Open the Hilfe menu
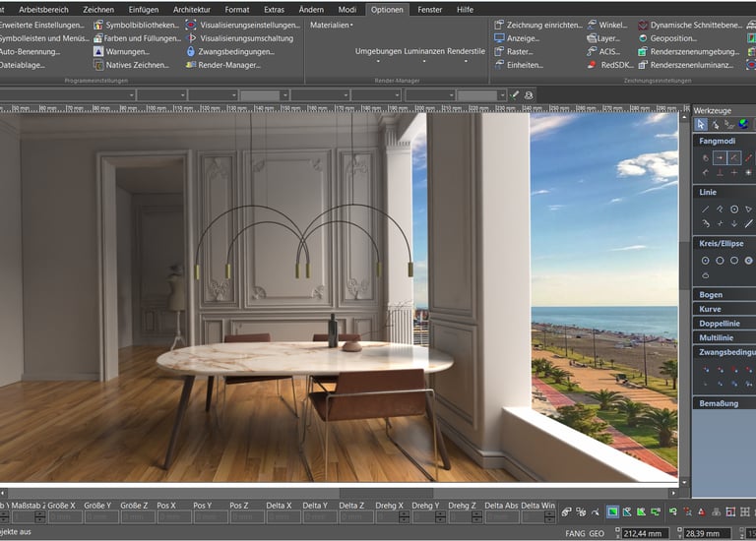756x541 pixels. point(465,9)
